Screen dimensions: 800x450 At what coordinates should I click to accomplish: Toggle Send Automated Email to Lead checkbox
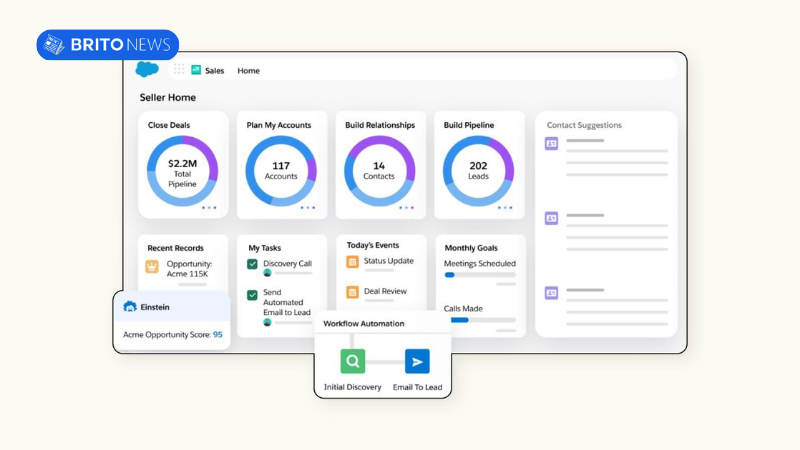(x=252, y=295)
